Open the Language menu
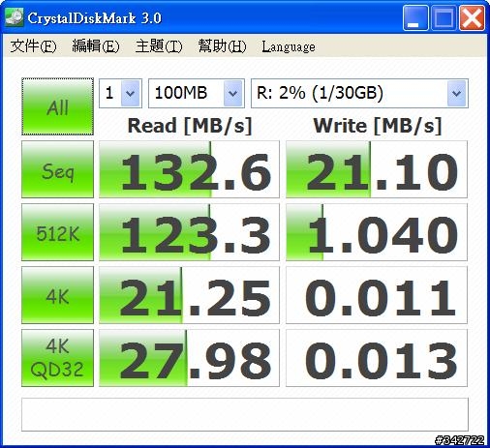The image size is (490, 448). pyautogui.click(x=289, y=47)
